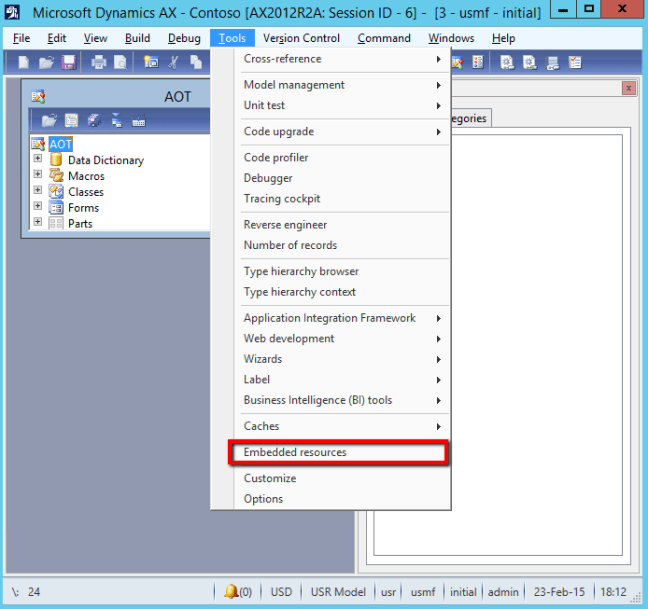Click the Dynamics AX application icon in title bar
This screenshot has width=648, height=609.
12,12
